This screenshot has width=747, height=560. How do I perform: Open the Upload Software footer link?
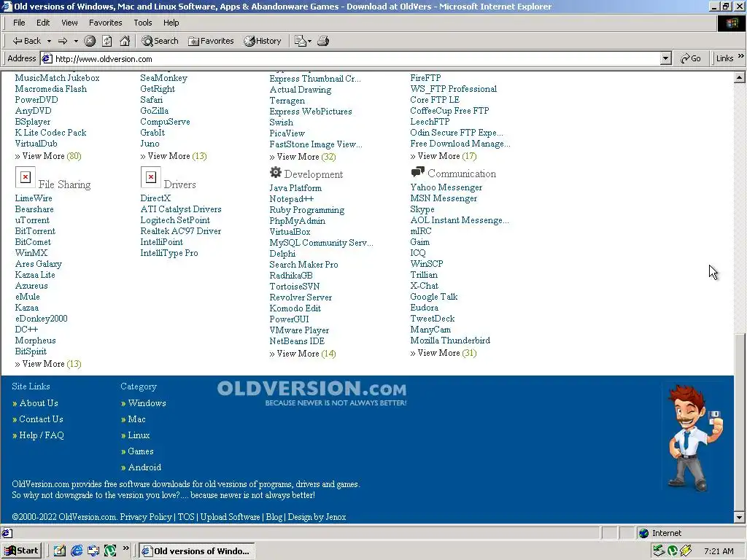pos(230,517)
